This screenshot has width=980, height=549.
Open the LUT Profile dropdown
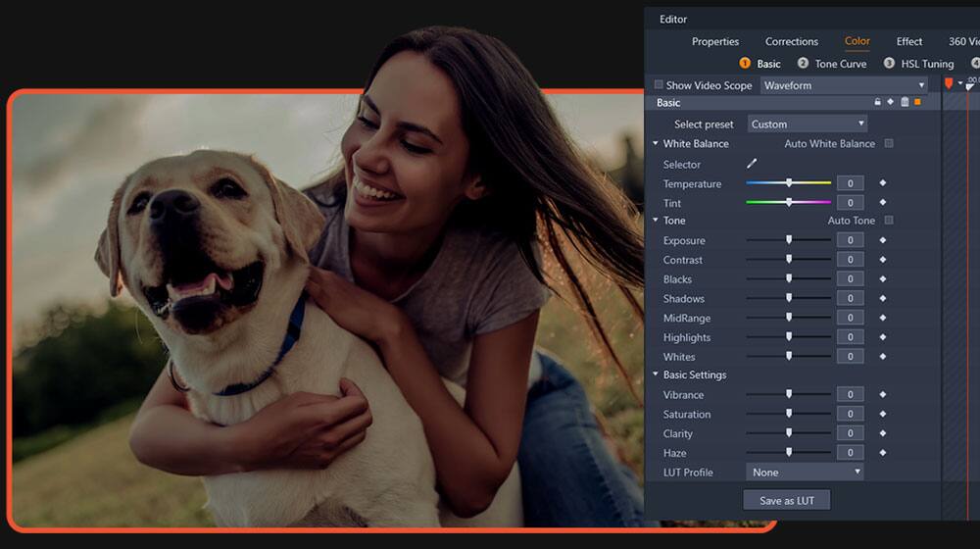(x=805, y=472)
